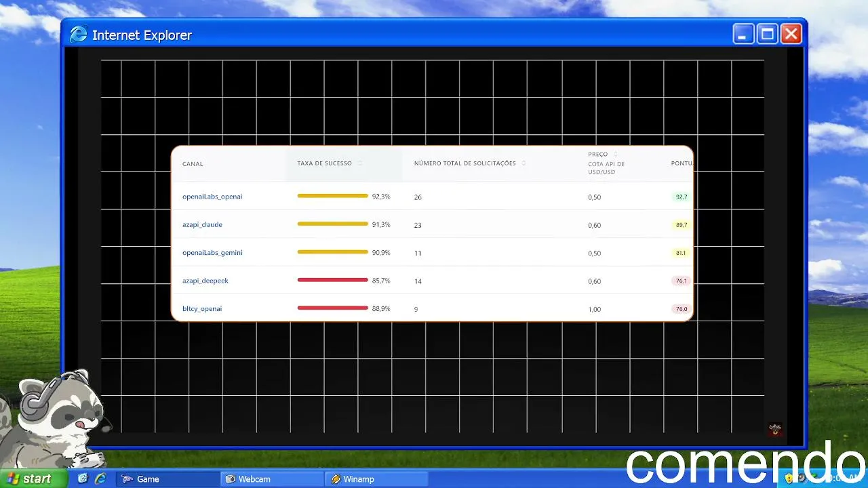This screenshot has width=868, height=488.
Task: Select the 90,9% success rate value
Action: pyautogui.click(x=381, y=253)
